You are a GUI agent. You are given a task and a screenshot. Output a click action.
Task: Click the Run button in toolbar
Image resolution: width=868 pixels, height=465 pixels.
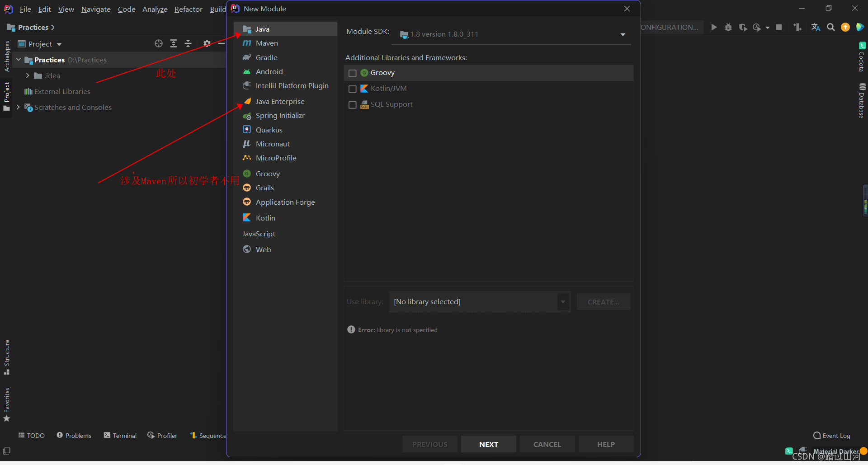pos(714,27)
